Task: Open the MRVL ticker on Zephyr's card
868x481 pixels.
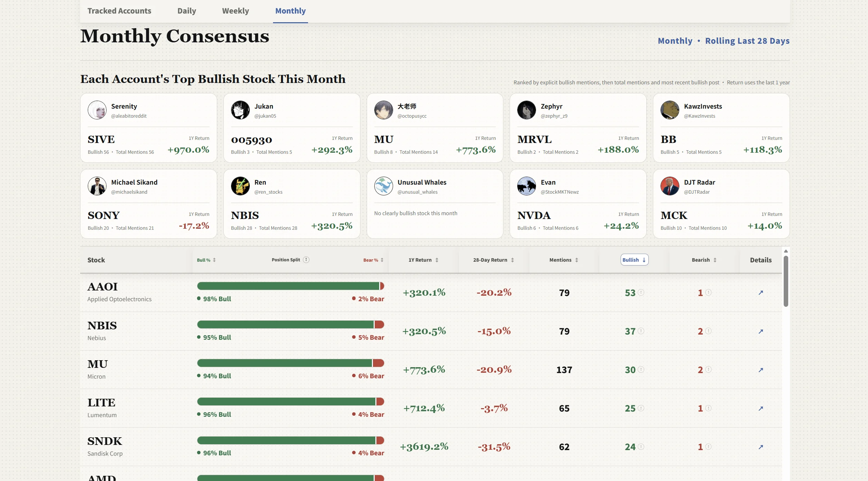Action: pyautogui.click(x=535, y=139)
